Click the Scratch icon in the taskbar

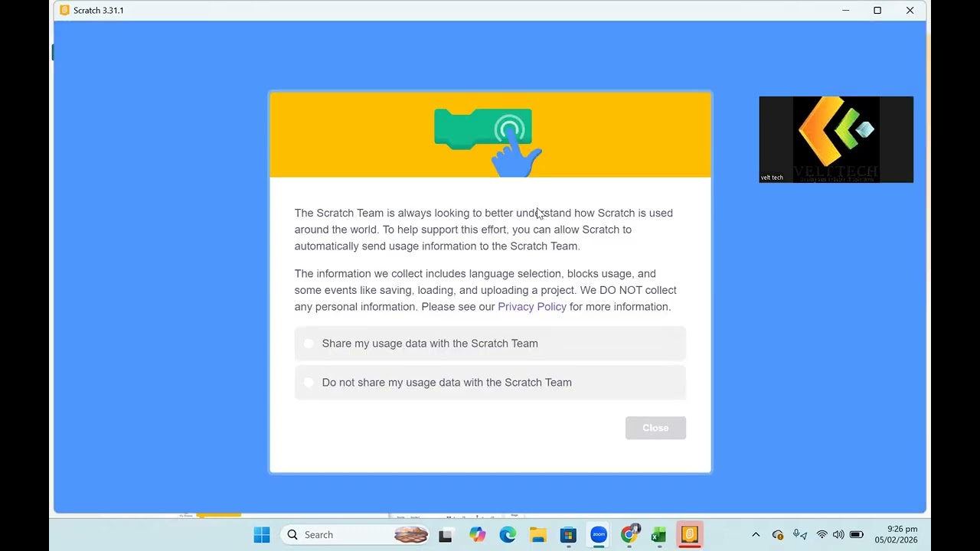click(690, 535)
